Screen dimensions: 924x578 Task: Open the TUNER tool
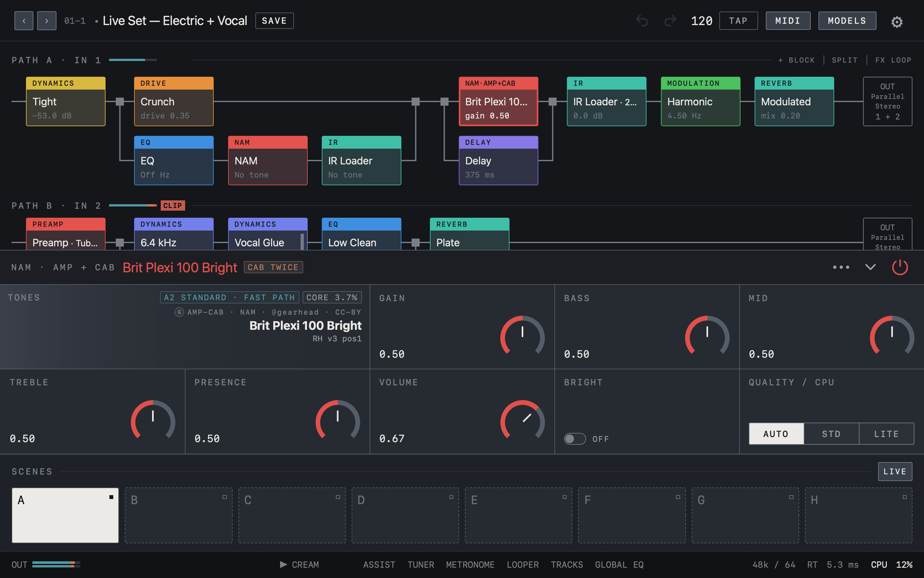click(x=421, y=565)
